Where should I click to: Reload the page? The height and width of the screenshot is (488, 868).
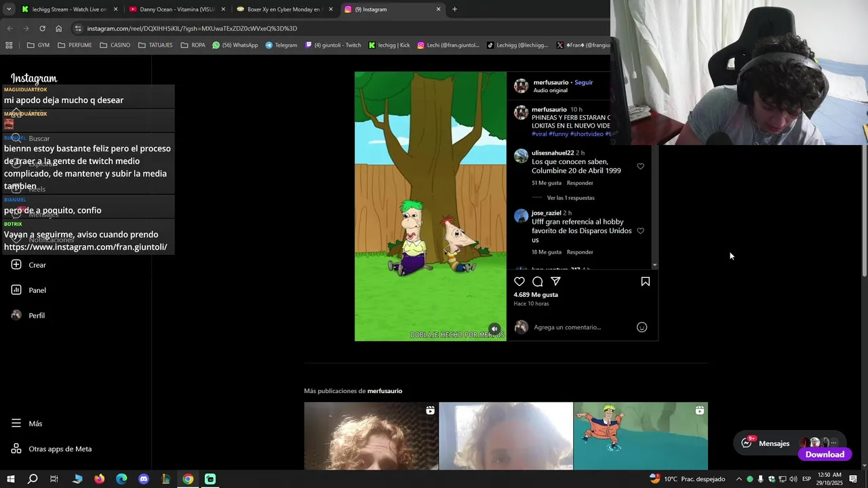[x=42, y=28]
